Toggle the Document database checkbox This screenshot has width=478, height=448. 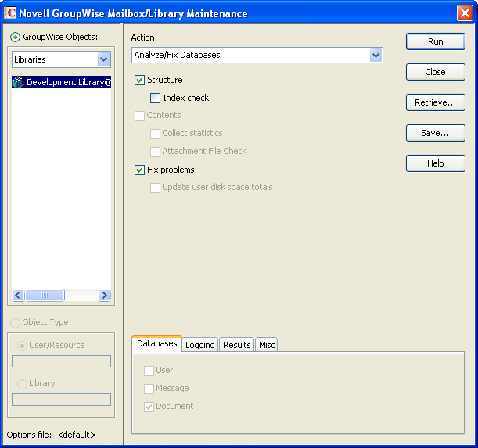[149, 407]
